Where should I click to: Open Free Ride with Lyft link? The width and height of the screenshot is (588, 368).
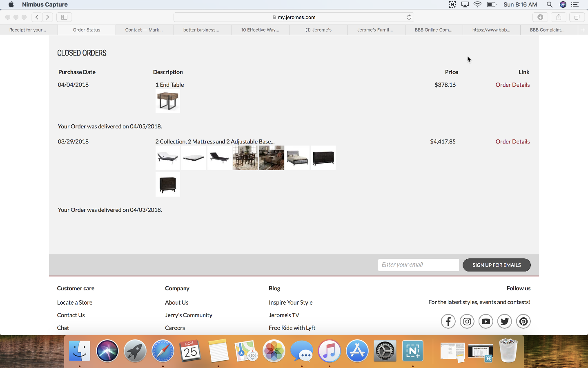click(292, 328)
